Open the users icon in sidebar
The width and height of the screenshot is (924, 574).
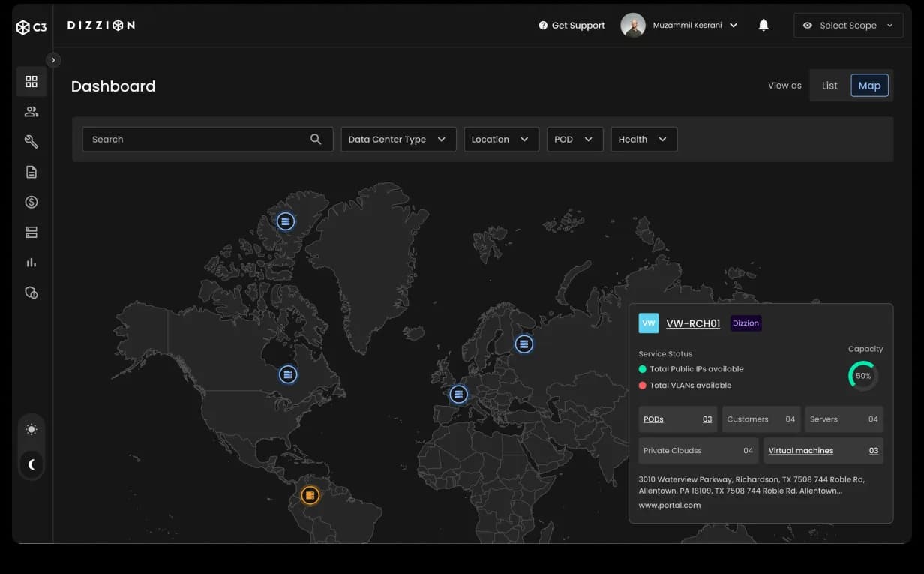(31, 112)
